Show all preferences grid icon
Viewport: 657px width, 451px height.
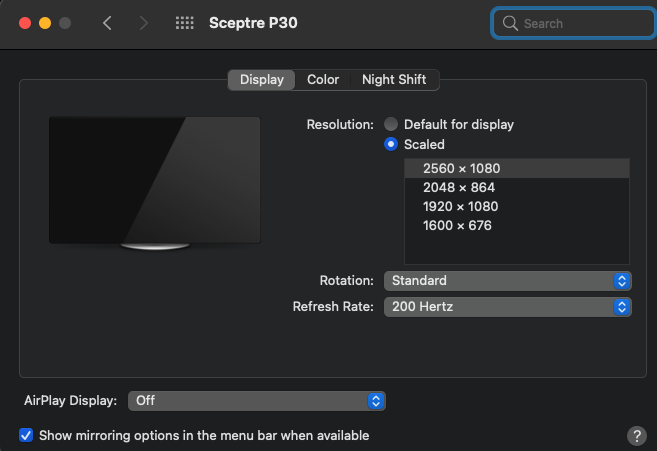185,22
